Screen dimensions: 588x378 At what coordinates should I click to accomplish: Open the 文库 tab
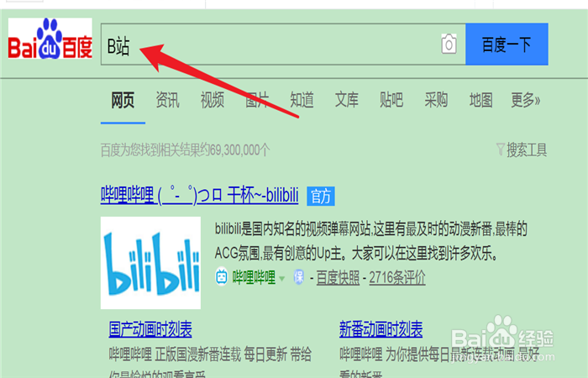point(346,100)
